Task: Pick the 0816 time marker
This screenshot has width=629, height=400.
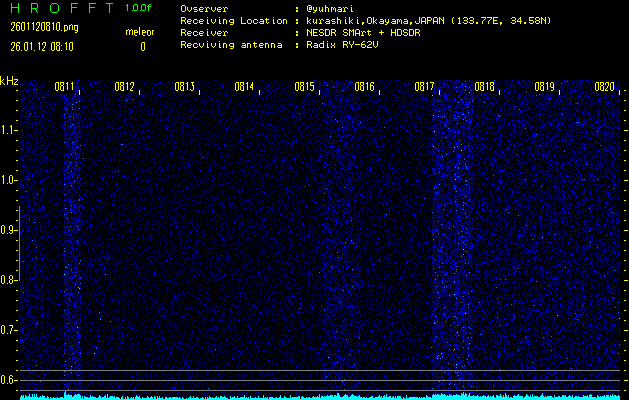Action: [364, 87]
